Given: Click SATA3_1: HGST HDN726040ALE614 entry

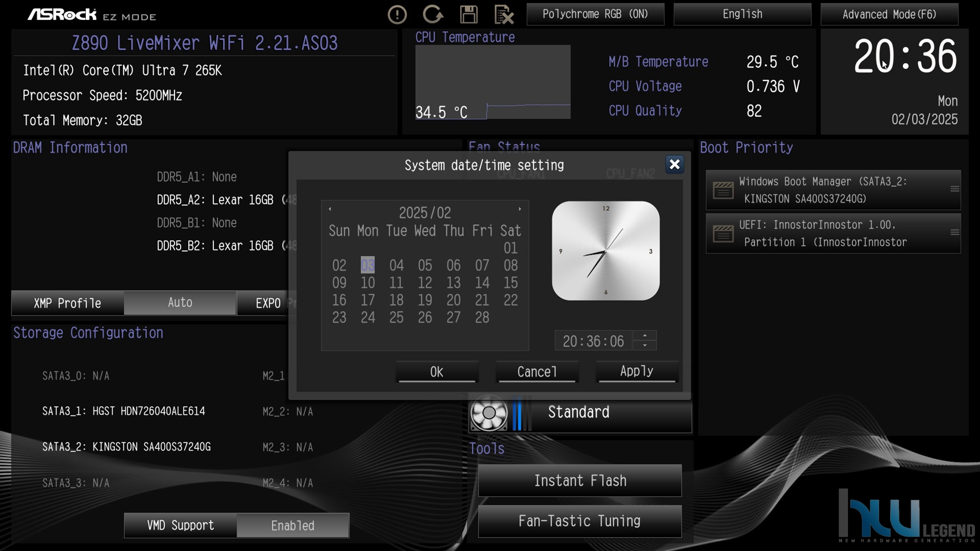Looking at the screenshot, I should [x=124, y=411].
